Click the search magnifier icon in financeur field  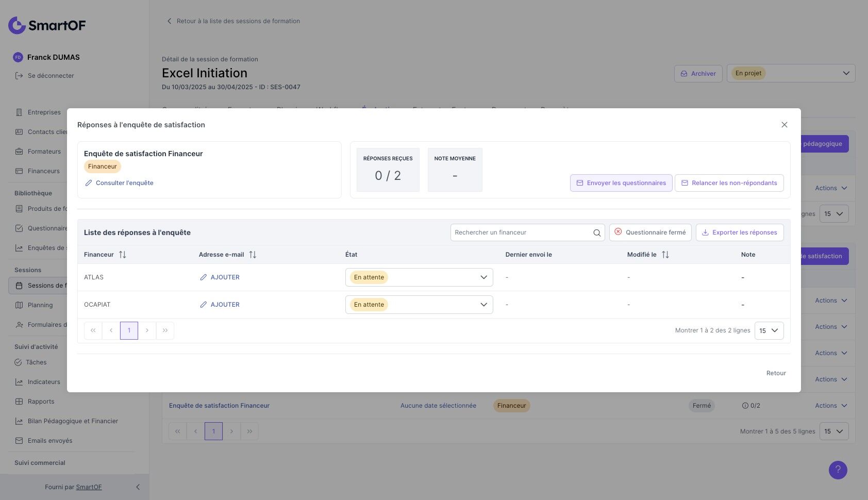tap(597, 232)
